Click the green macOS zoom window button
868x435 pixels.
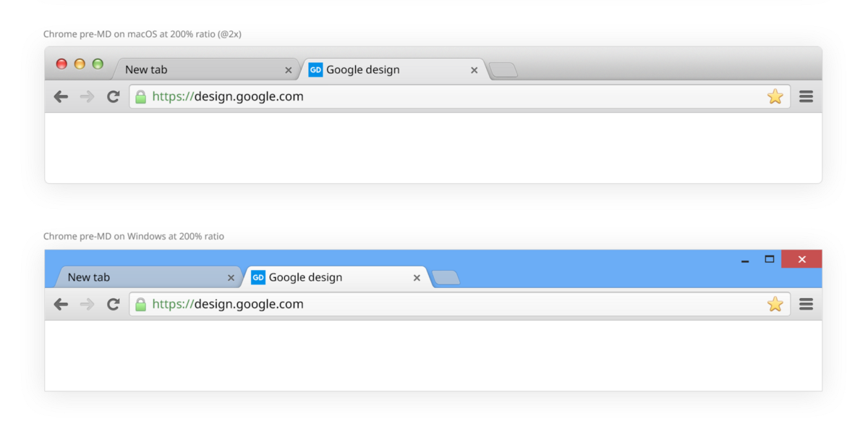tap(98, 64)
